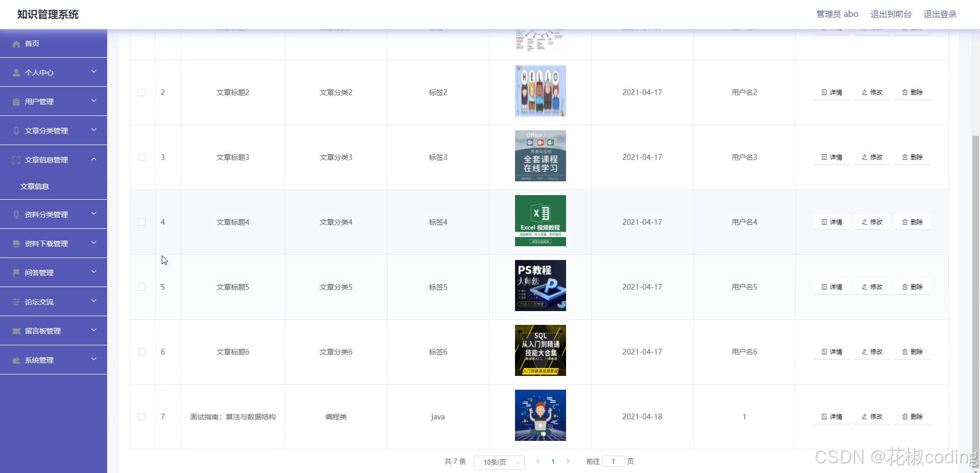Viewport: 980px width, 473px height.
Task: Open details for 面试指南 row
Action: 831,417
